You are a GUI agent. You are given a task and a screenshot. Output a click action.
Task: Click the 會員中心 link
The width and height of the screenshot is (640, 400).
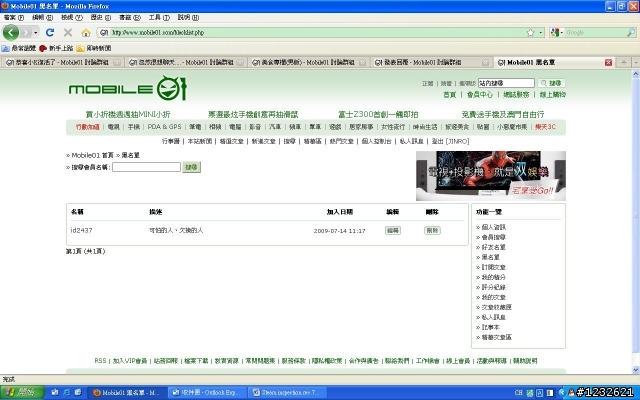[x=480, y=95]
